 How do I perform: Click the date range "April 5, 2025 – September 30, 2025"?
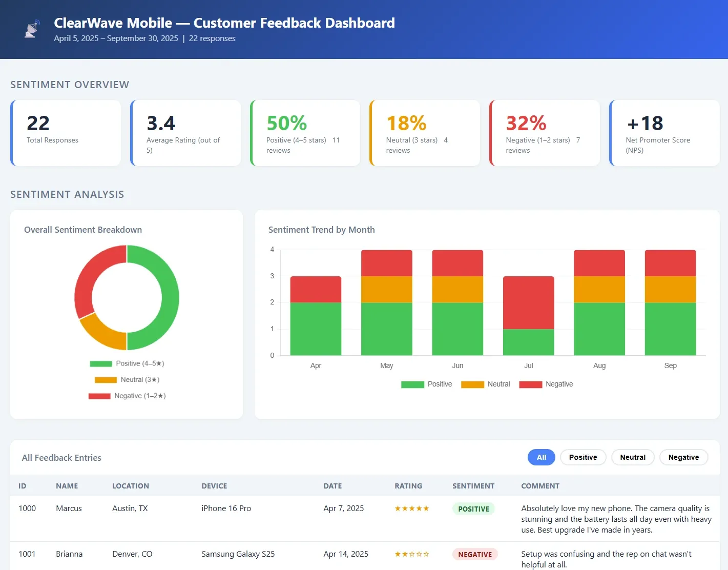[116, 38]
